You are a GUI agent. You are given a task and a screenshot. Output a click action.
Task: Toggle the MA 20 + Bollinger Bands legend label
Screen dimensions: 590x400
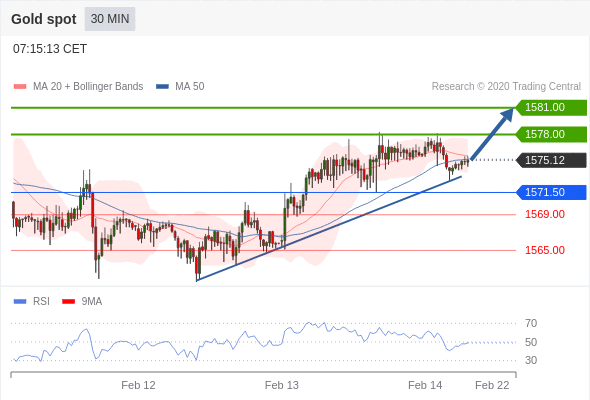[88, 87]
